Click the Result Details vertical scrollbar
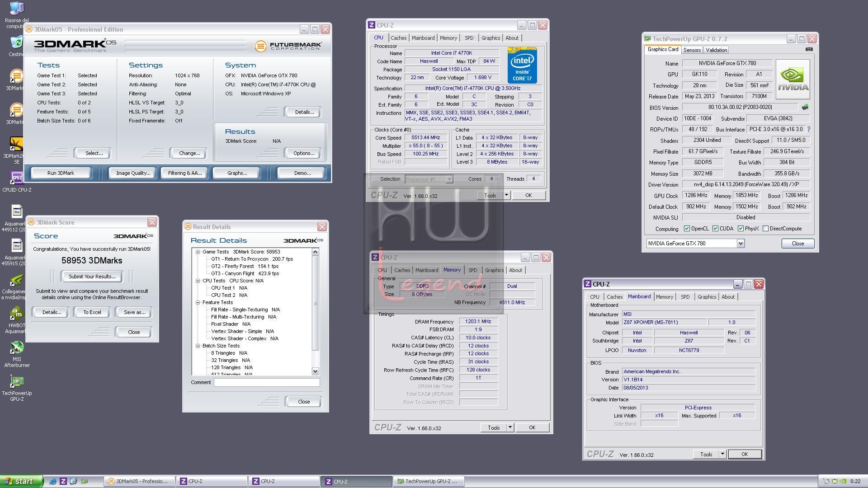Screen dimensions: 868x488 click(x=316, y=311)
